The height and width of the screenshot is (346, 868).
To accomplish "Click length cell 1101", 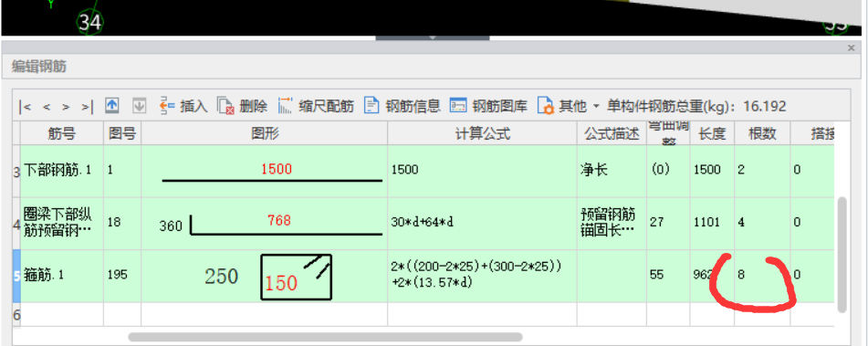I will click(x=713, y=224).
